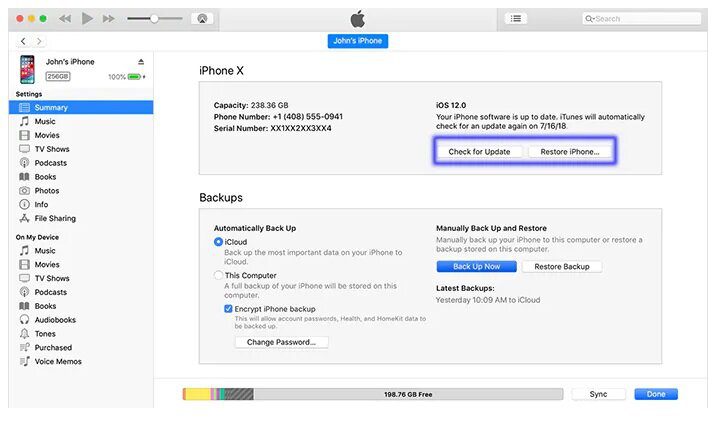Select the iCloud backup radio button
The width and height of the screenshot is (717, 427).
click(219, 242)
